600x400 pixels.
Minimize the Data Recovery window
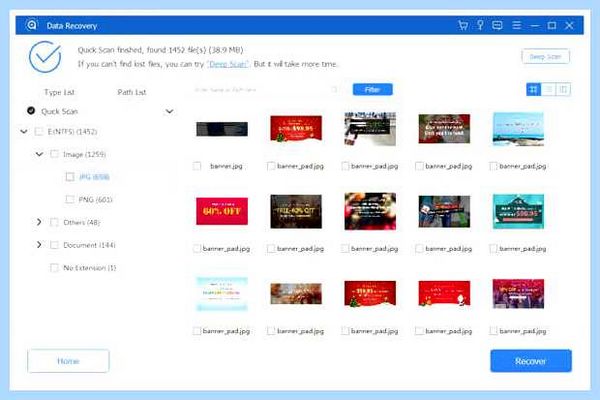click(535, 26)
